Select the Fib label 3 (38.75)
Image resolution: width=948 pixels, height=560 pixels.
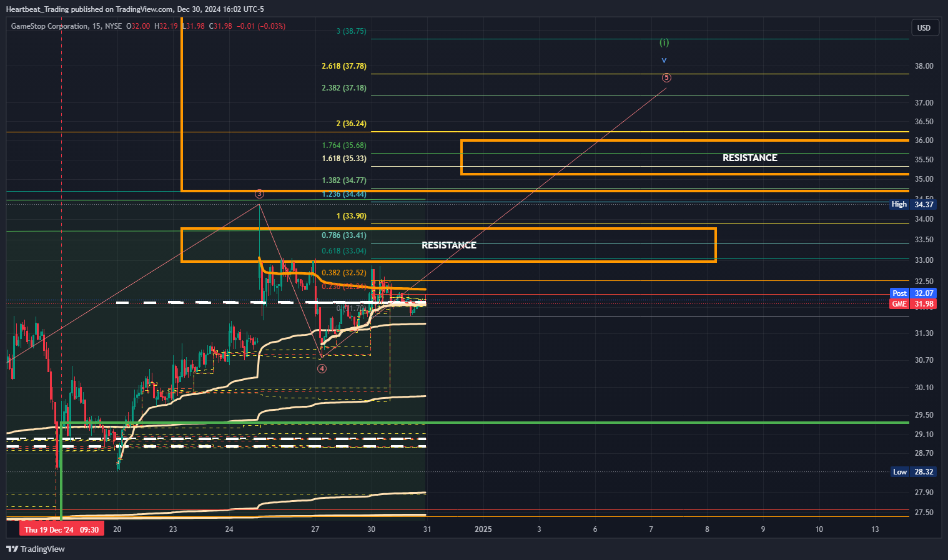coord(351,31)
